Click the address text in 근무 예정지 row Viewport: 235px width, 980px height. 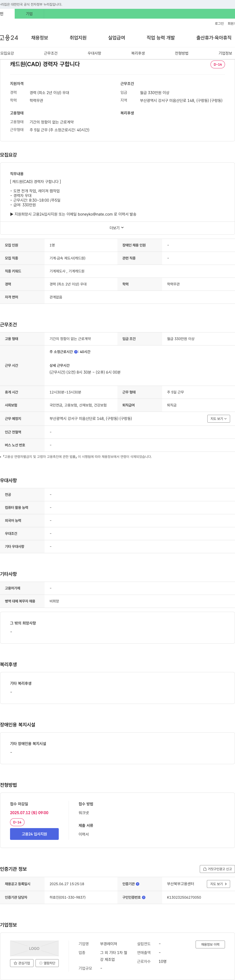tap(91, 418)
